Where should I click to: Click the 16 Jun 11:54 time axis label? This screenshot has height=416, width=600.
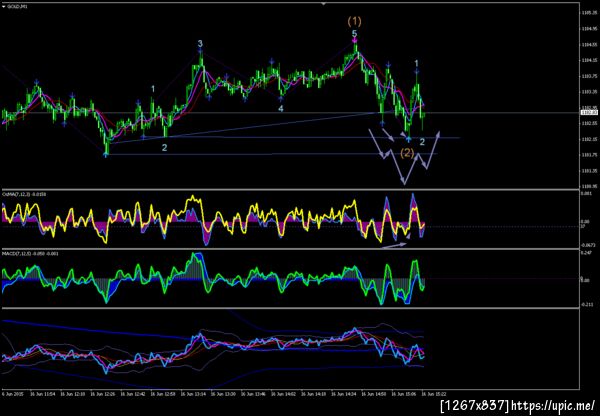click(44, 393)
